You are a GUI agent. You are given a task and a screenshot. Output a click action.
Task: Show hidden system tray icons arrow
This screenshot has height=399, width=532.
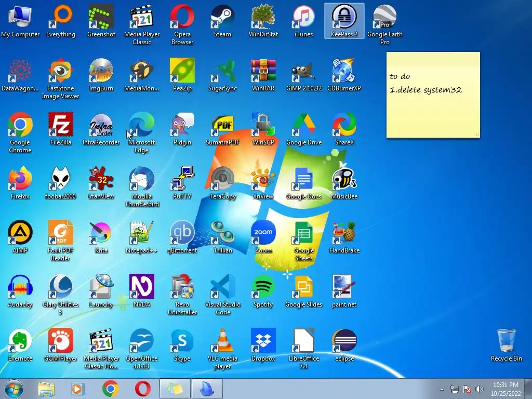[442, 389]
